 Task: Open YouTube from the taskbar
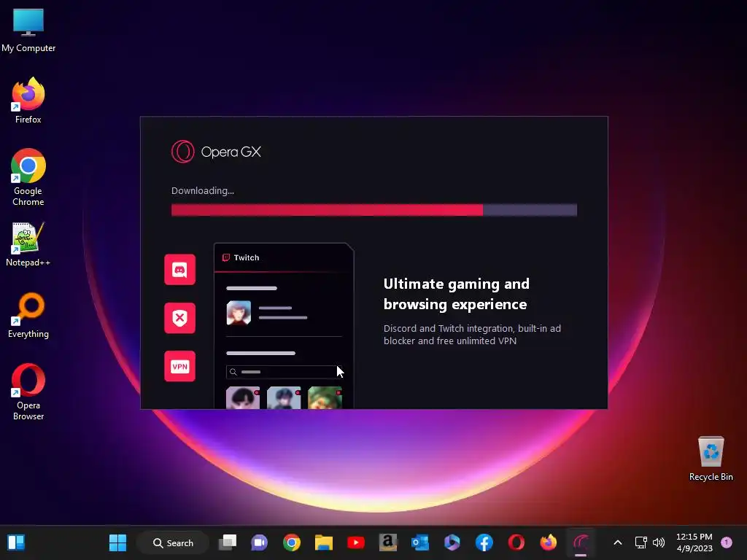[356, 542]
